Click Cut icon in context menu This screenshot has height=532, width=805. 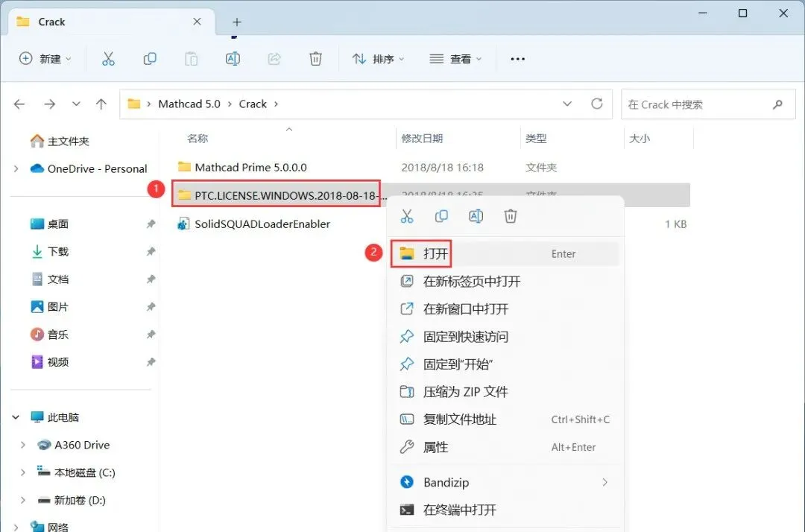pyautogui.click(x=407, y=216)
